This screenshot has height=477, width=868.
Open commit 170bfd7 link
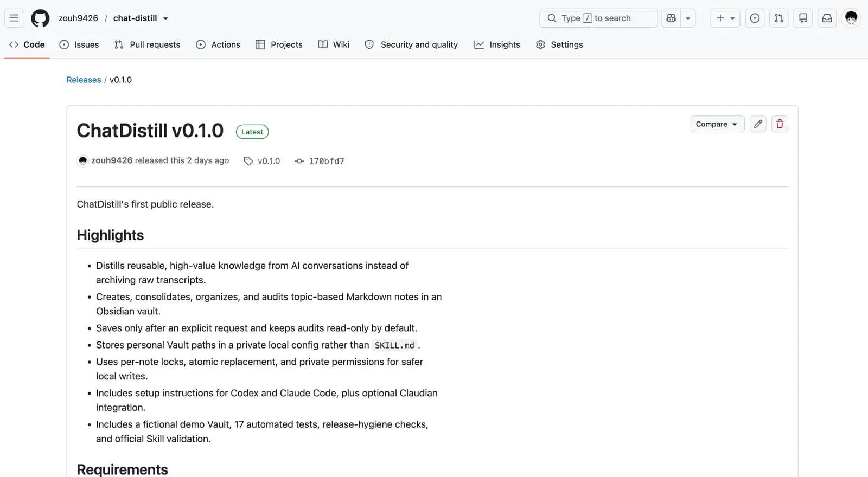tap(320, 161)
